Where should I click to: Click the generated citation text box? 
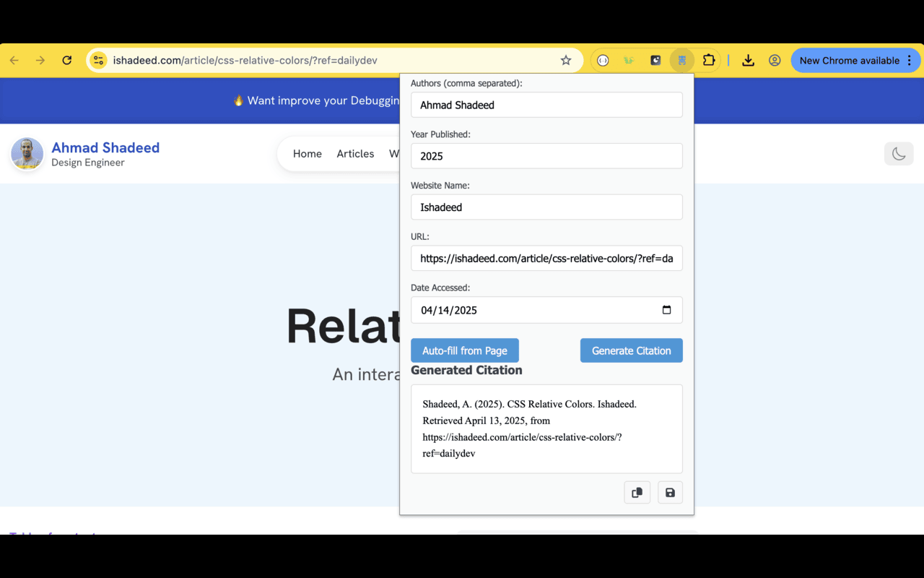(546, 429)
